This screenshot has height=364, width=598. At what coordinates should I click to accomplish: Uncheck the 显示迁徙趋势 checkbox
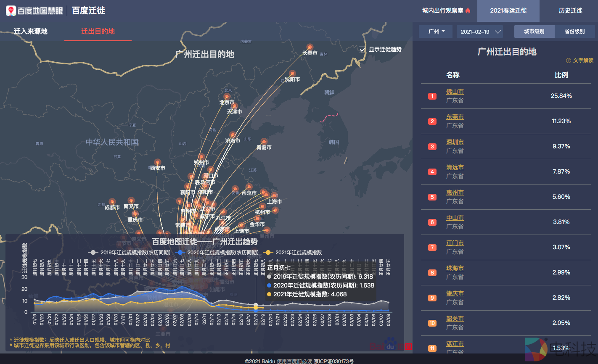[x=363, y=50]
